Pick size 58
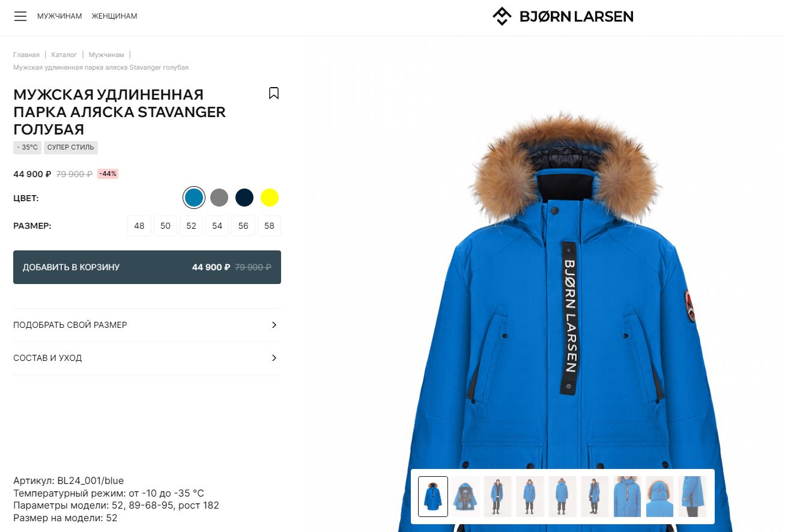 (x=269, y=226)
